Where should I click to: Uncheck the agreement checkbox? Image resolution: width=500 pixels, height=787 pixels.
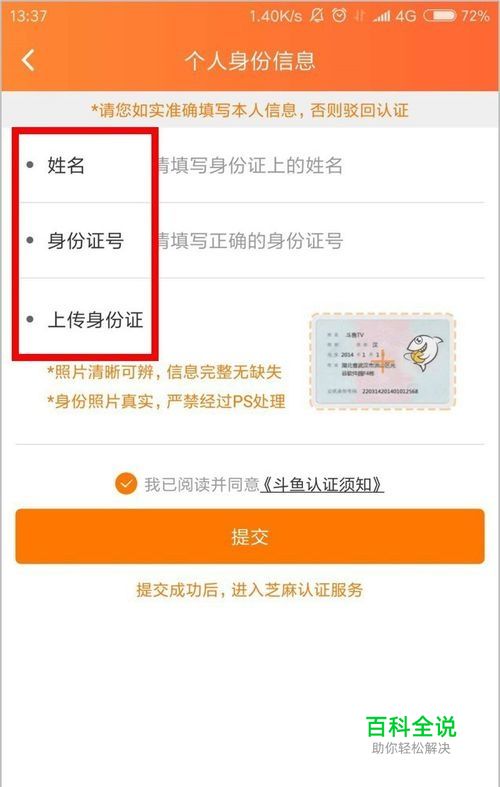tap(126, 484)
